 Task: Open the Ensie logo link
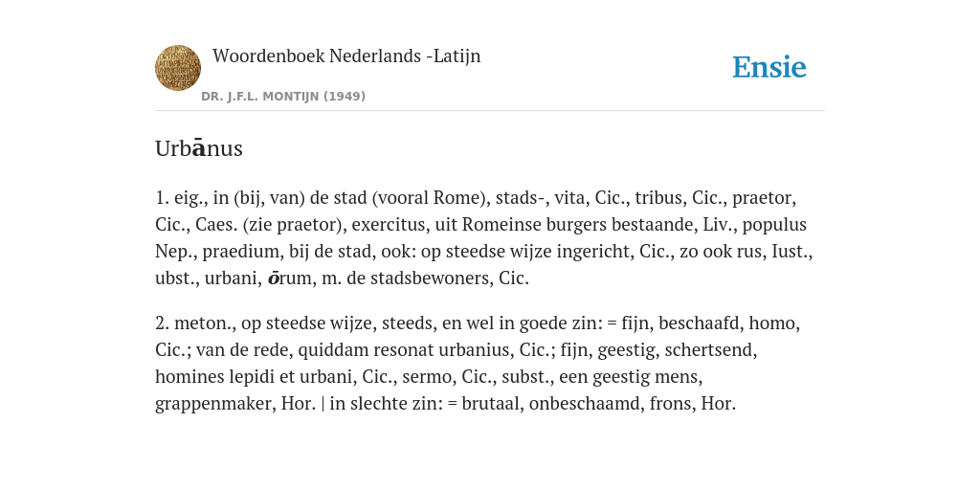(769, 67)
